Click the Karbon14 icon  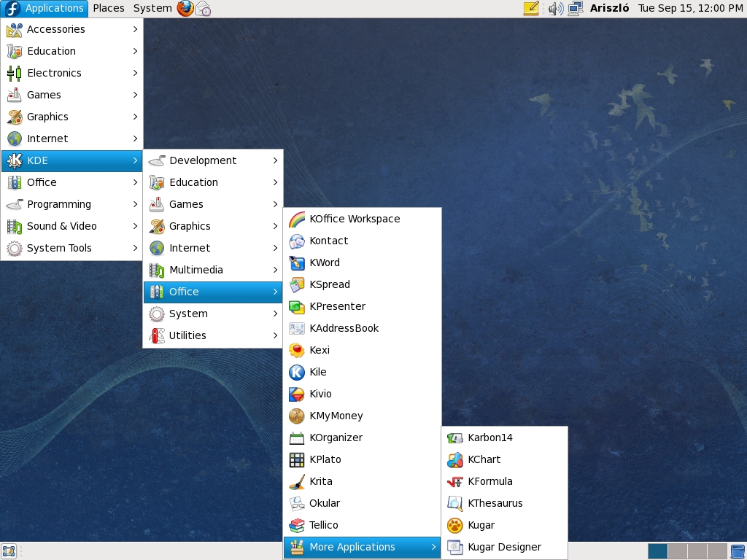pos(455,438)
